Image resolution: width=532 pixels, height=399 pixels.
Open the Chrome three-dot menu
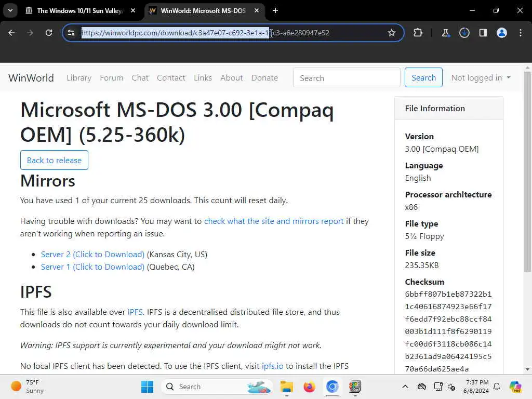coord(521,33)
